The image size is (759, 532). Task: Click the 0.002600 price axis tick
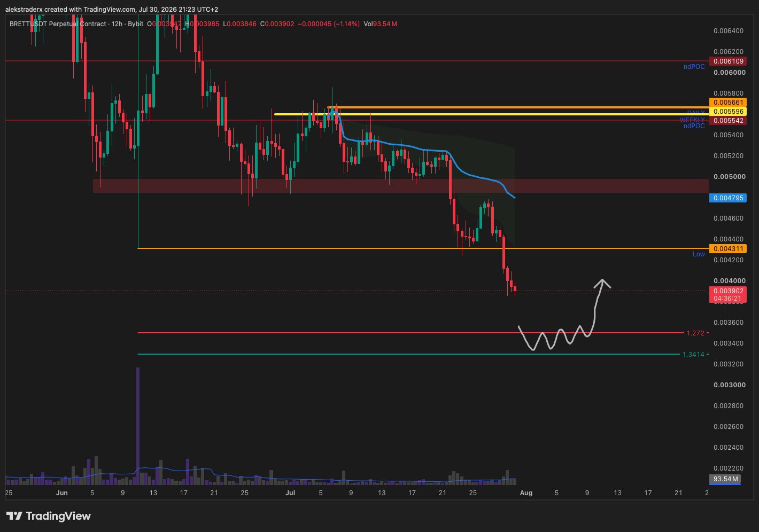coord(728,427)
